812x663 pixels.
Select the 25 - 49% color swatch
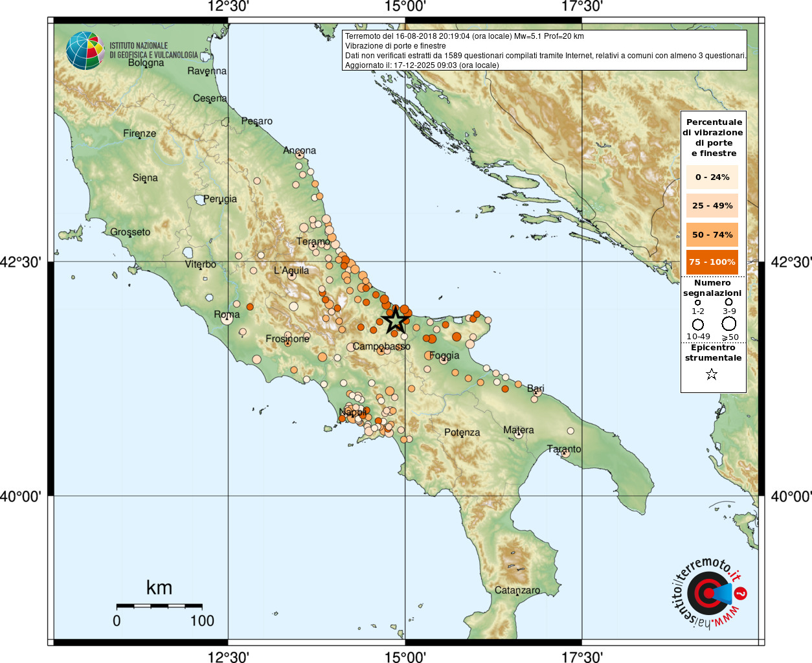(712, 205)
